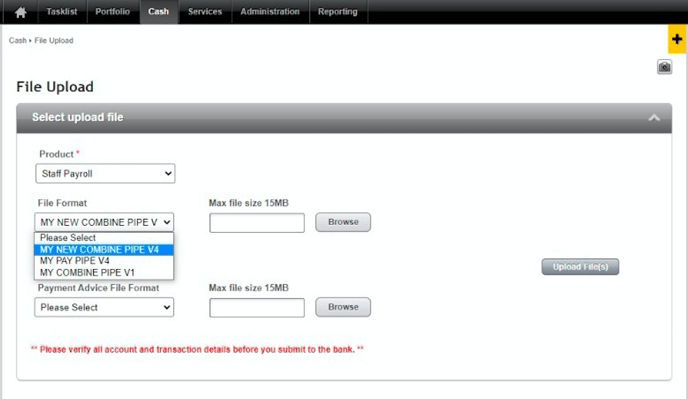Open the Payment Advice File Format dropdown
The image size is (688, 399).
click(x=104, y=307)
